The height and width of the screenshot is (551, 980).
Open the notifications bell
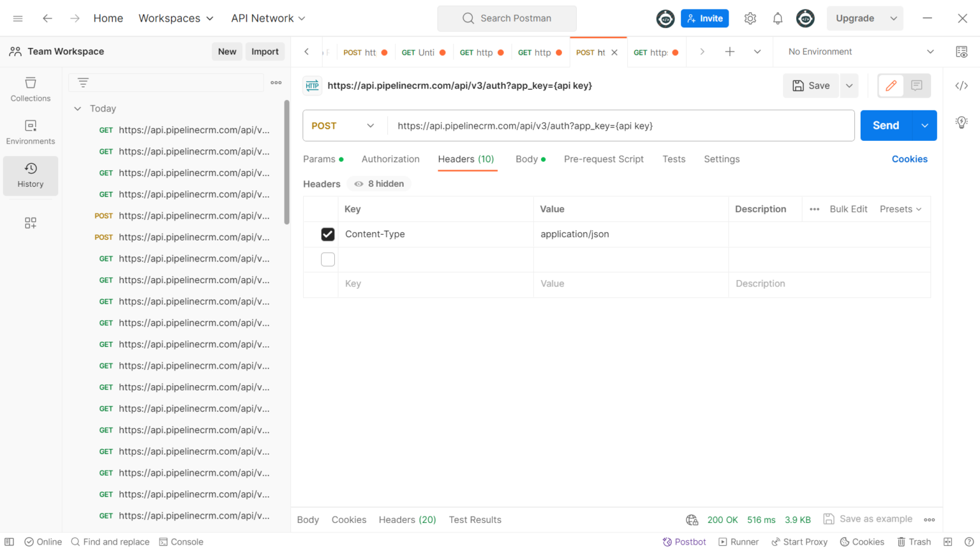click(777, 18)
